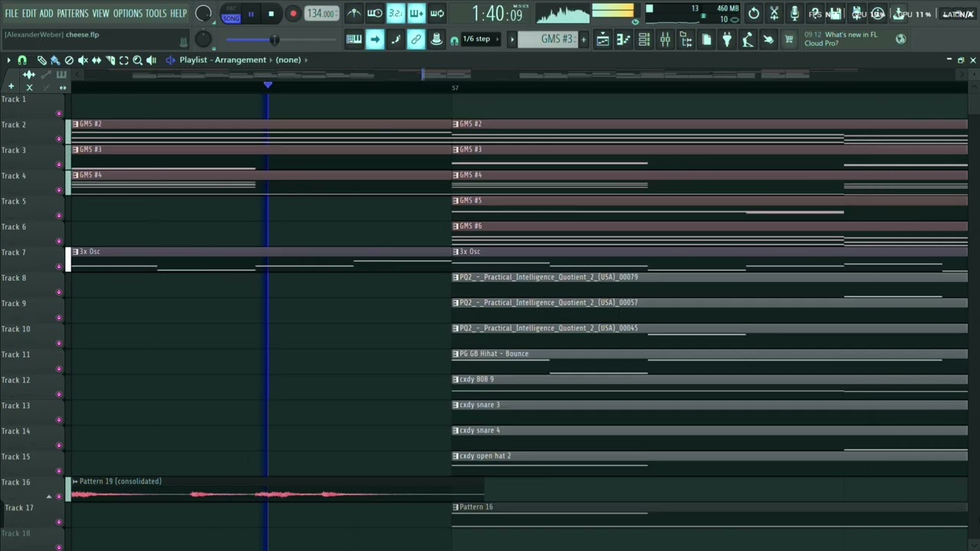
Task: Pause playback with the pause button
Action: pyautogui.click(x=250, y=14)
